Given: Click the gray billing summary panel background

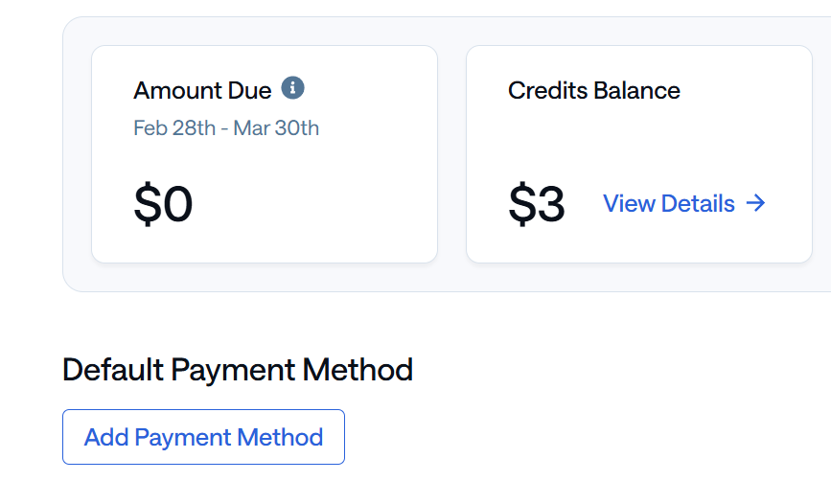Looking at the screenshot, I should coord(451,276).
